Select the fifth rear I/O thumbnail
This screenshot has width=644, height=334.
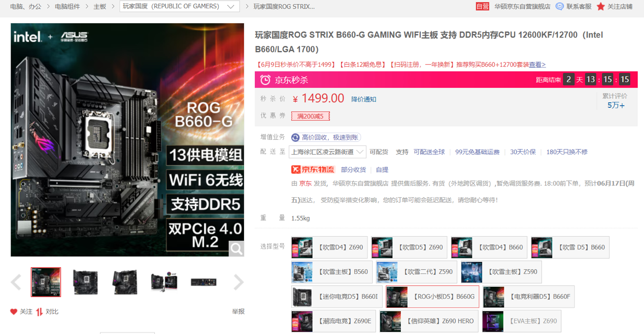pyautogui.click(x=204, y=282)
